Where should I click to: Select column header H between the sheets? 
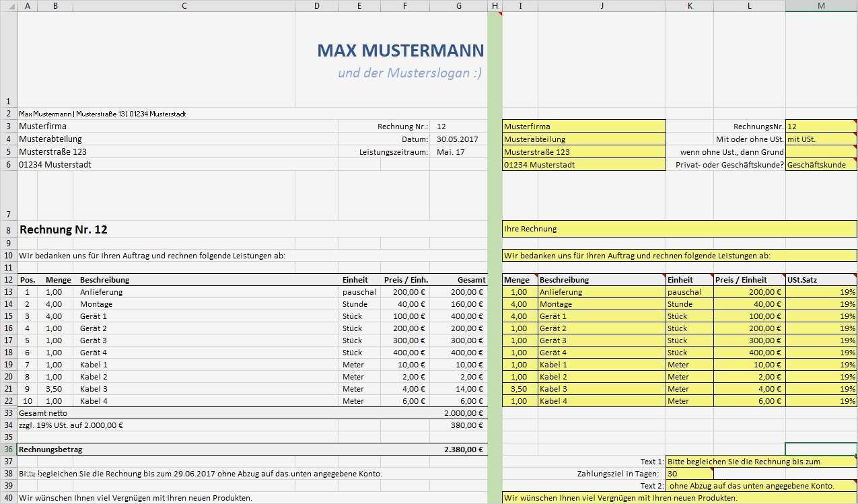click(x=494, y=5)
